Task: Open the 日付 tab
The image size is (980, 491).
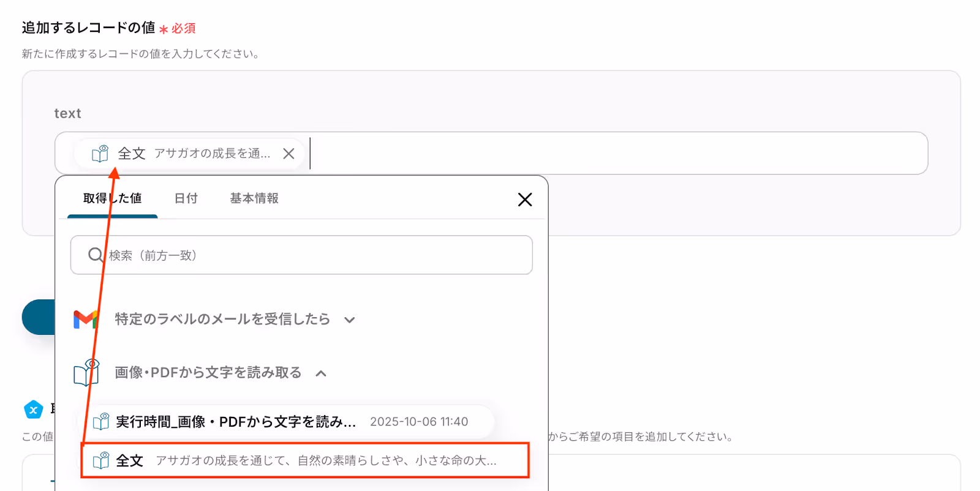Action: 186,198
